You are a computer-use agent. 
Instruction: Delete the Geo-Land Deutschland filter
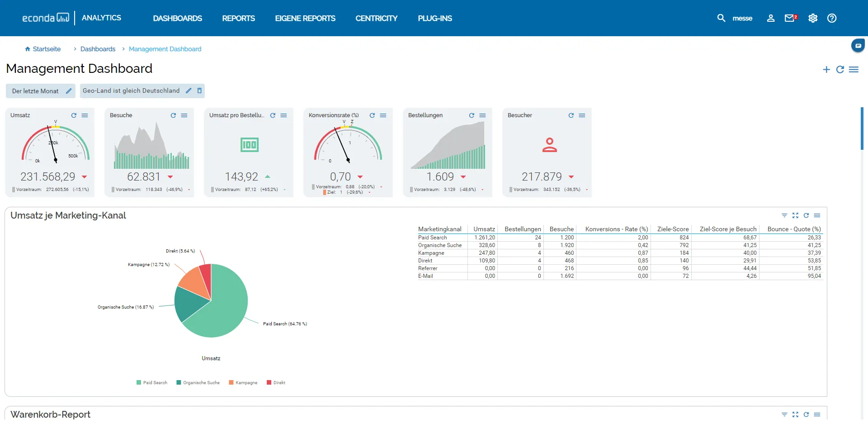[199, 91]
